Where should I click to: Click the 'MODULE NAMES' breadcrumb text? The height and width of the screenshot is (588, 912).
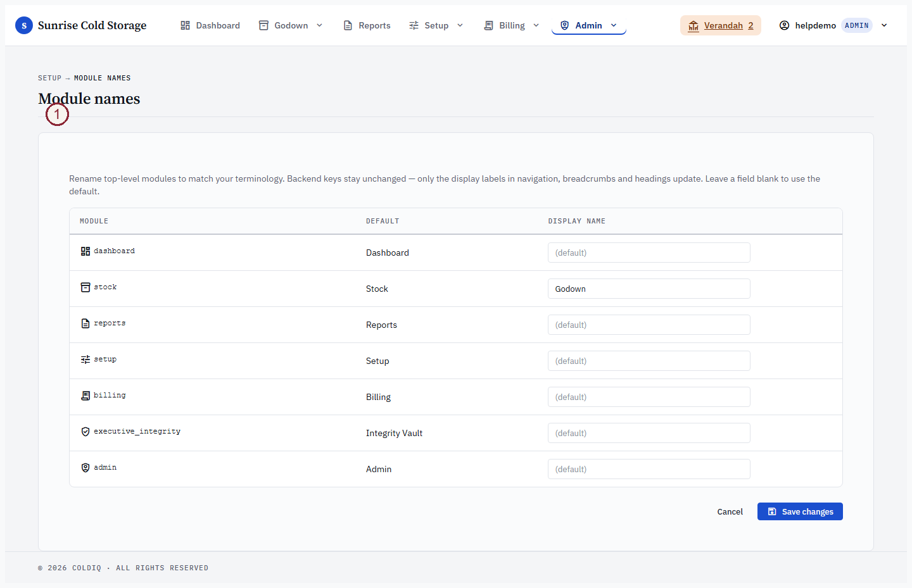[x=102, y=78]
